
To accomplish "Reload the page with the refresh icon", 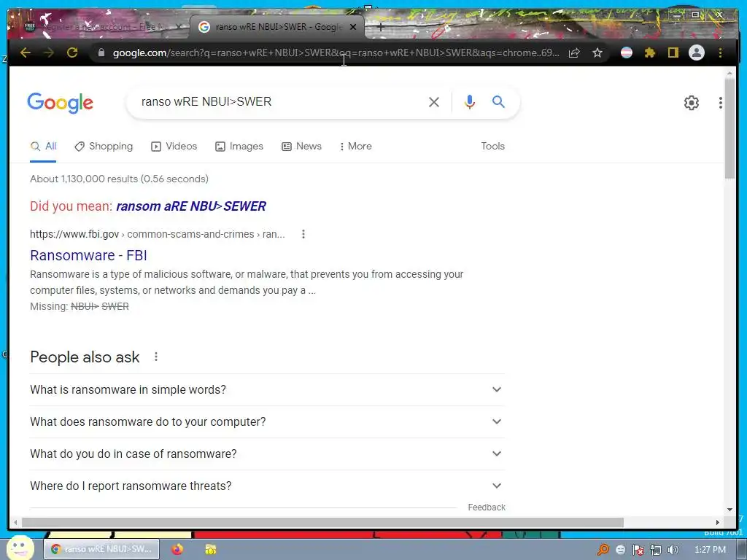I will 72,52.
